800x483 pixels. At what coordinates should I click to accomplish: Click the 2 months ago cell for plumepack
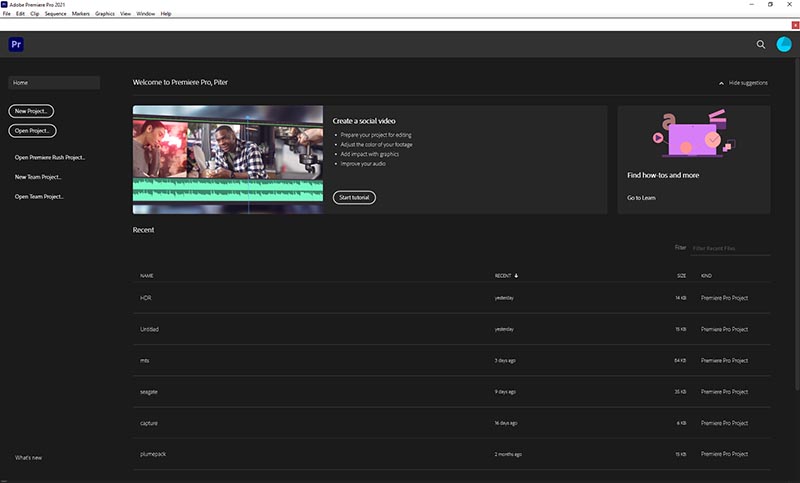pos(508,454)
